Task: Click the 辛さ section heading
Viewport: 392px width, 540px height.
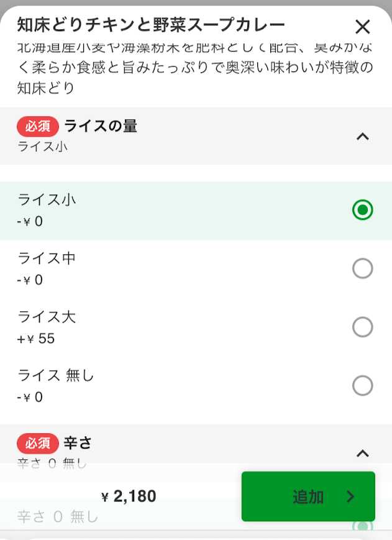Action: click(78, 443)
